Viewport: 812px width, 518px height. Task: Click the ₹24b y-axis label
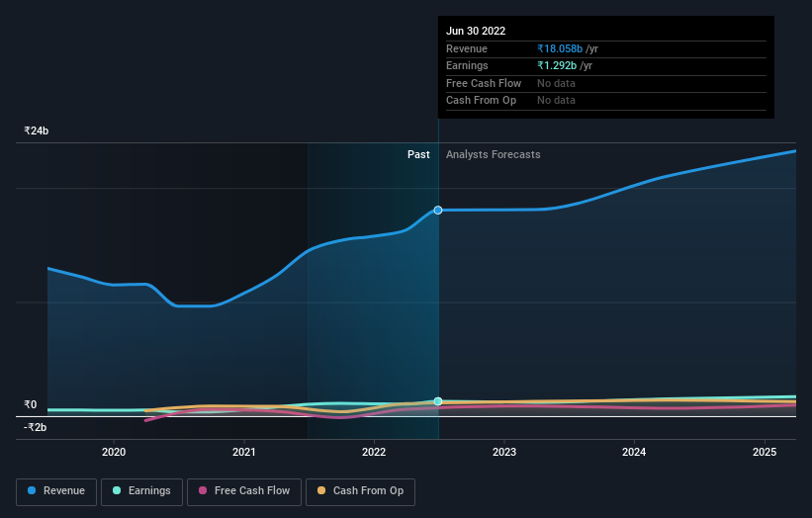[x=37, y=130]
